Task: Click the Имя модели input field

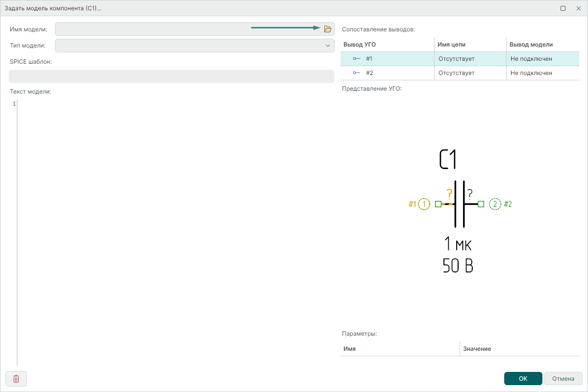Action: click(x=186, y=29)
